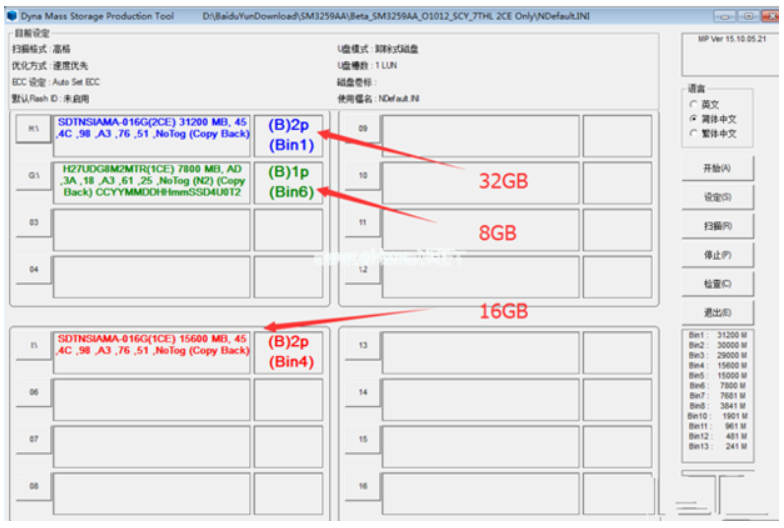The height and width of the screenshot is (528, 784).
Task: Open settings via 设定(S) button
Action: [718, 197]
